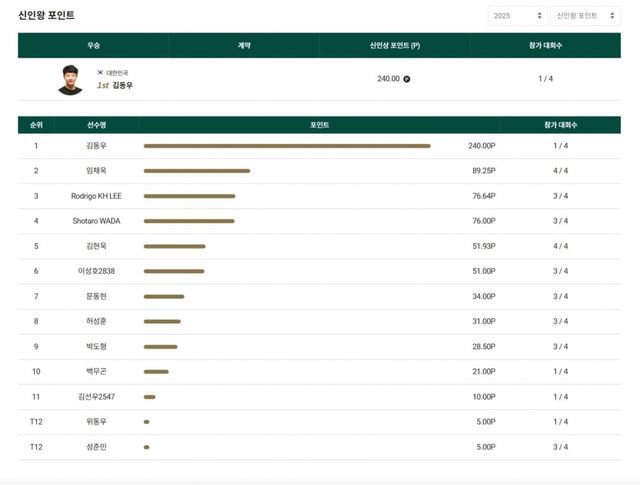Image resolution: width=640 pixels, height=485 pixels.
Task: Click the 1st 김동우 name in the summary
Action: click(115, 86)
